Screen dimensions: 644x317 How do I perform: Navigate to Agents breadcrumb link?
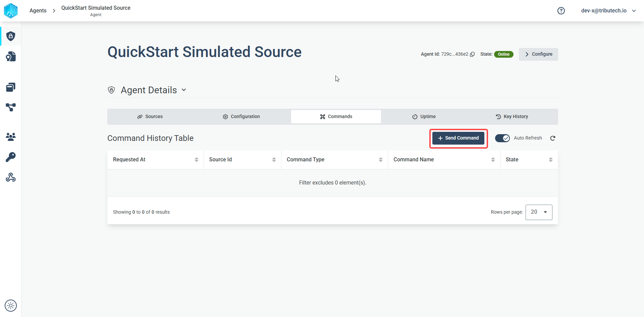(38, 11)
